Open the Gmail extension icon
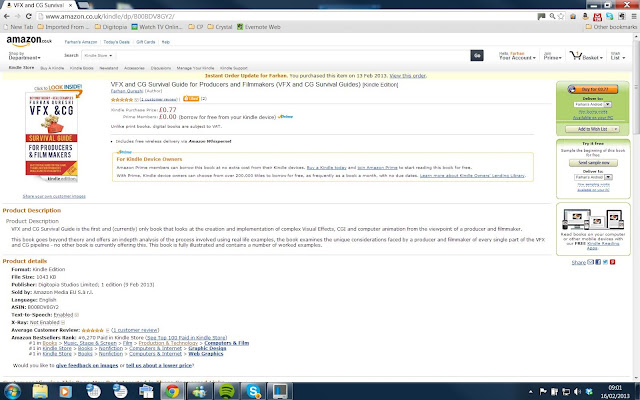Image resolution: width=640 pixels, height=400 pixels. [598, 16]
